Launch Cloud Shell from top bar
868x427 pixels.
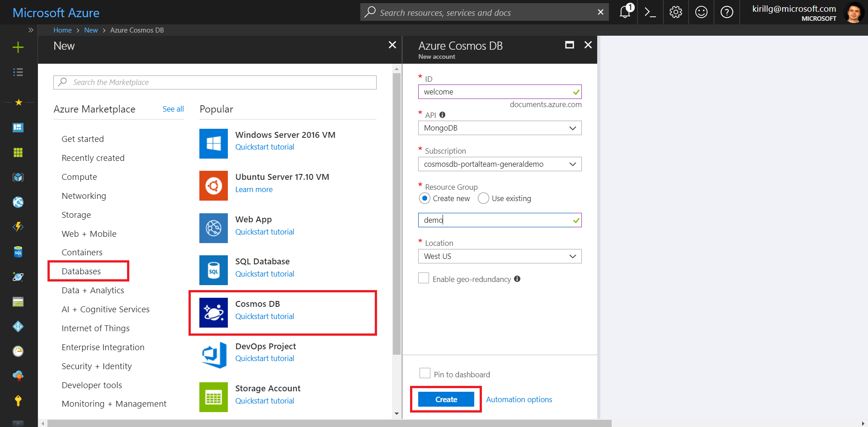(650, 12)
